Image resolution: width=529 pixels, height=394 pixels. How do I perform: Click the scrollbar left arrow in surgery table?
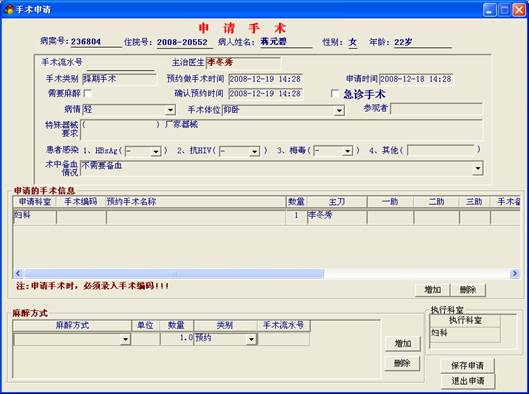19,273
